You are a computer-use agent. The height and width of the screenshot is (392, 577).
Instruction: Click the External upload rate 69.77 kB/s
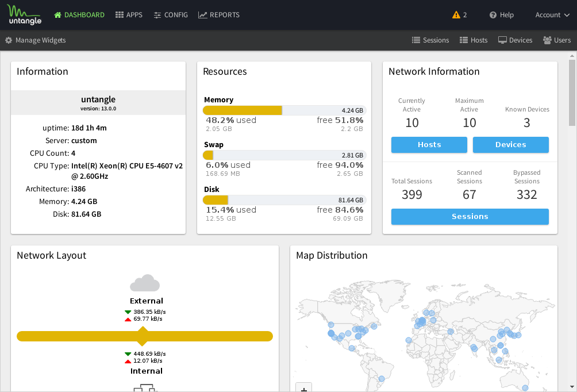148,319
